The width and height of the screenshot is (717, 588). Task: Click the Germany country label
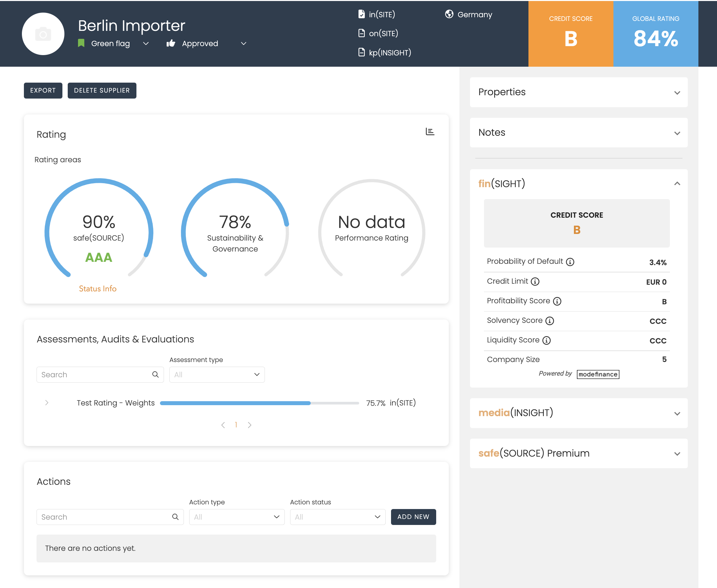point(475,15)
